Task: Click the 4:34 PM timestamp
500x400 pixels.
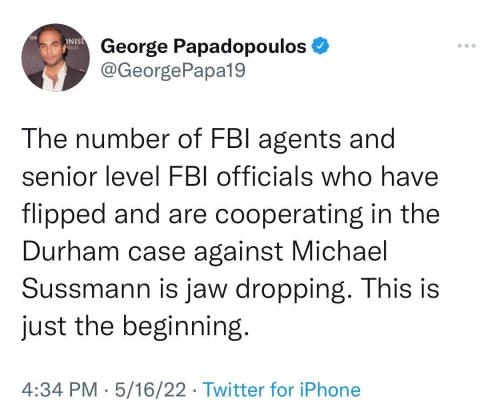Action: [x=60, y=389]
